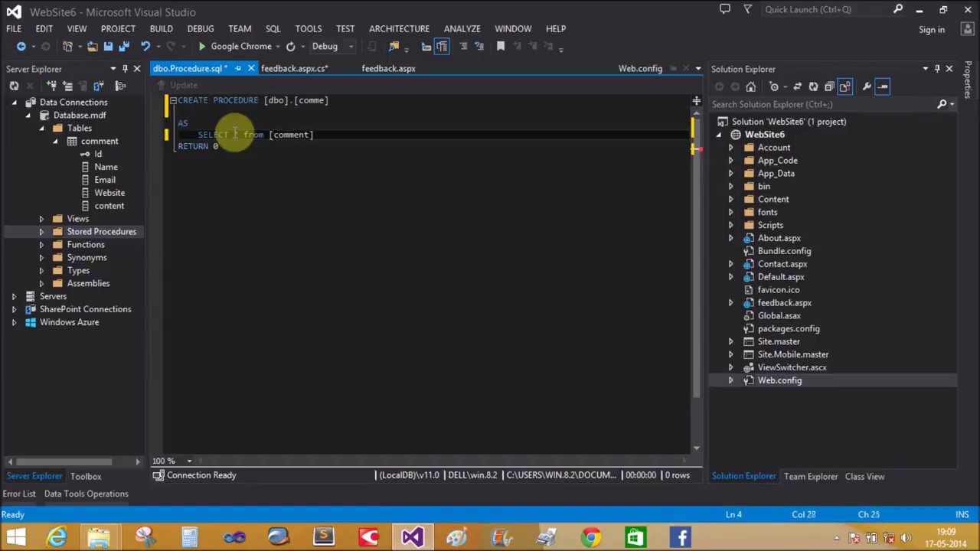Toggle Show All Files in Solution Explorer
Screen dimensions: 980x551
(845, 86)
